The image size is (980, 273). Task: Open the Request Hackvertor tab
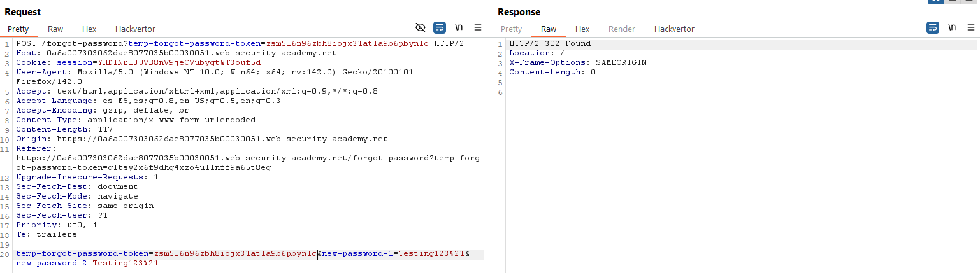(135, 29)
